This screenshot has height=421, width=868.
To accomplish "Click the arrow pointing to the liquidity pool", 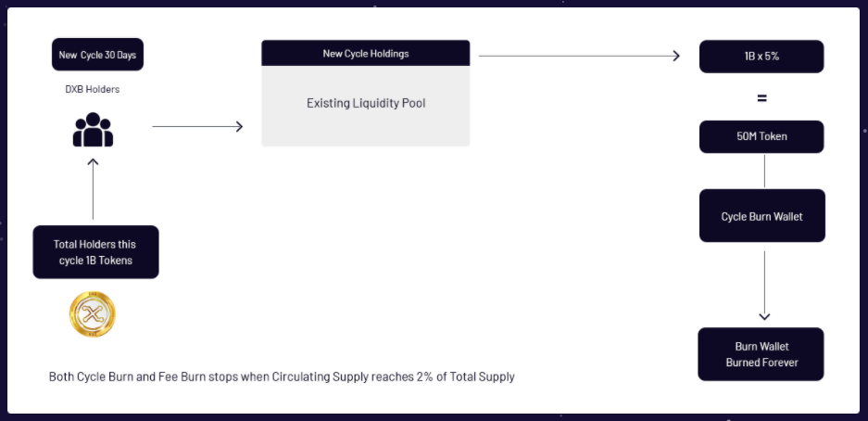I will click(x=197, y=126).
